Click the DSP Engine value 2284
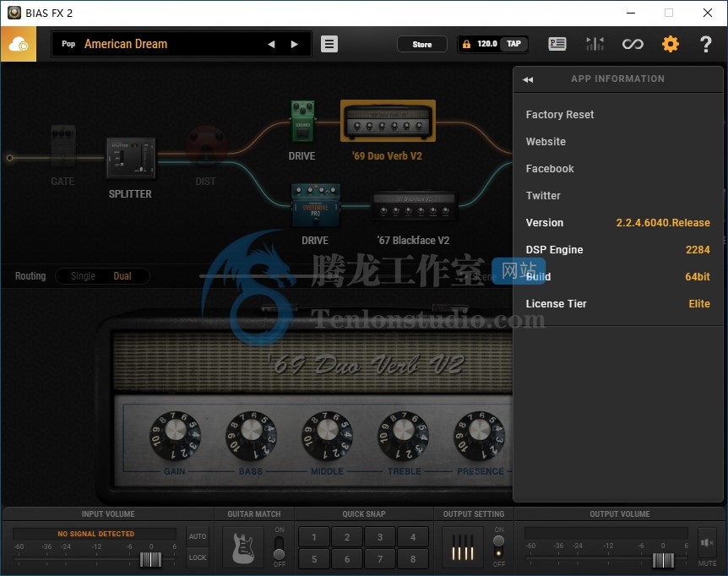728x576 pixels. (698, 250)
